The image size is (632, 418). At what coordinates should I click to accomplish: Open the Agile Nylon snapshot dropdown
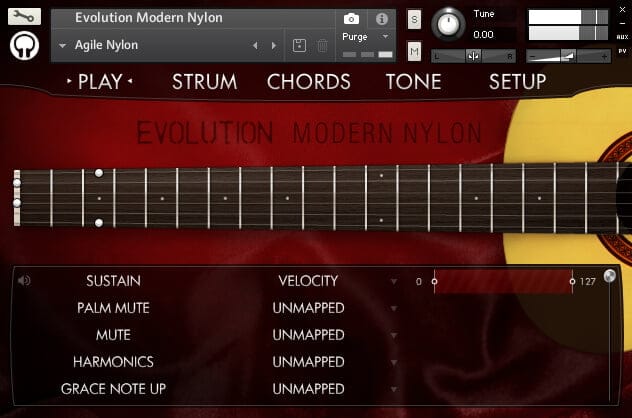click(x=62, y=46)
